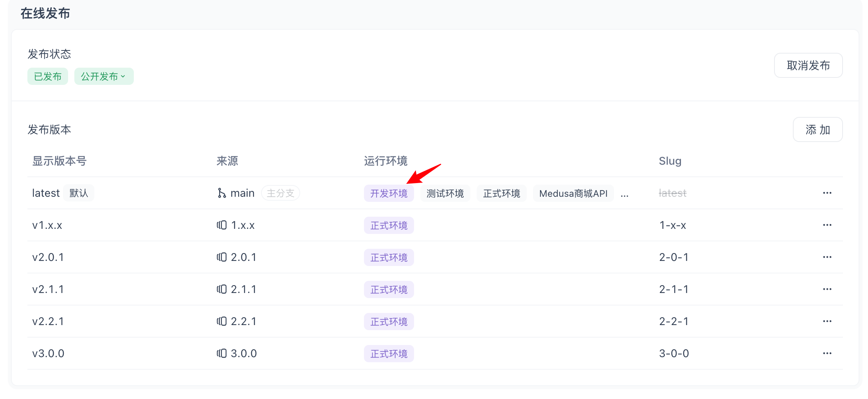Click the version source icon beside 3.0.0

(222, 353)
